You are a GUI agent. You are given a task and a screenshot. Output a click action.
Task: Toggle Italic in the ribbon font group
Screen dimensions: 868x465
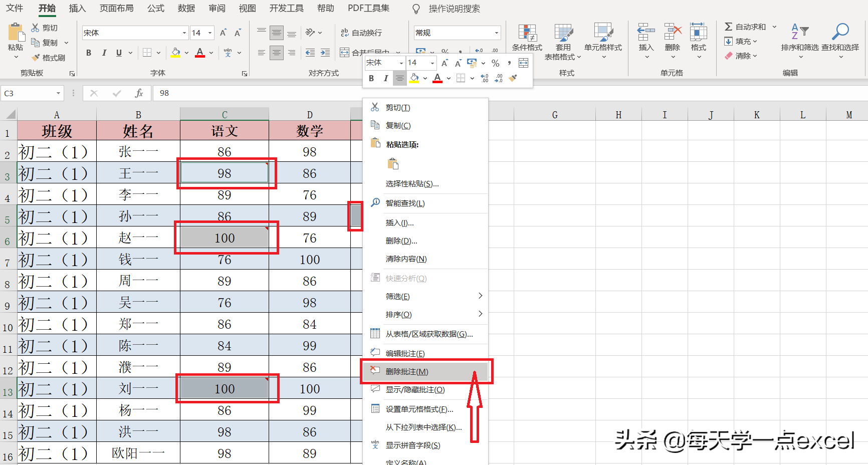pos(104,53)
